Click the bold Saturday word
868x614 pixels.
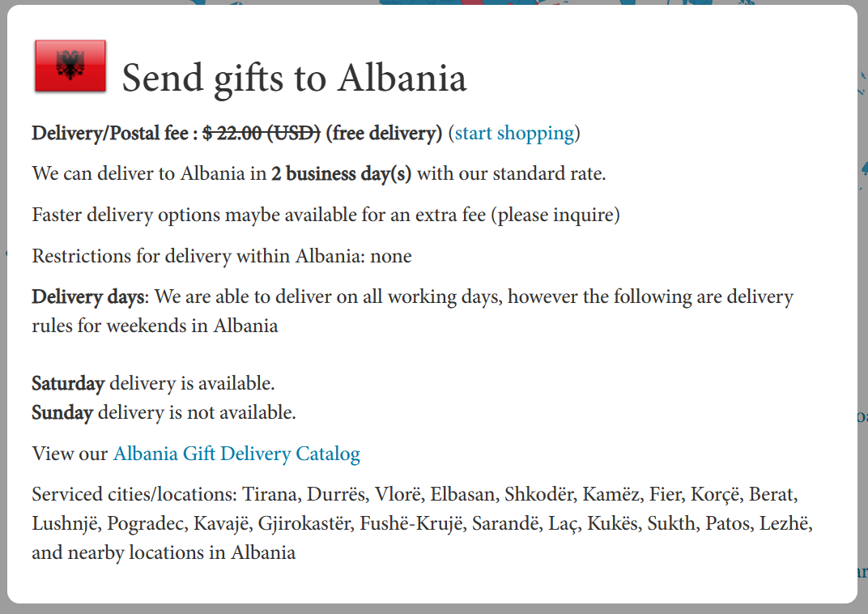[x=68, y=383]
